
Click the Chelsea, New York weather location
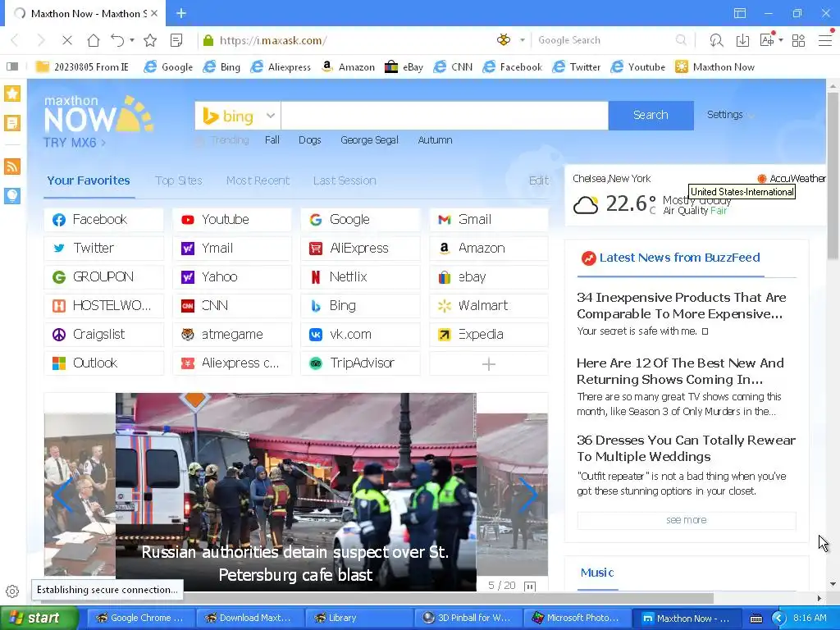click(x=611, y=178)
